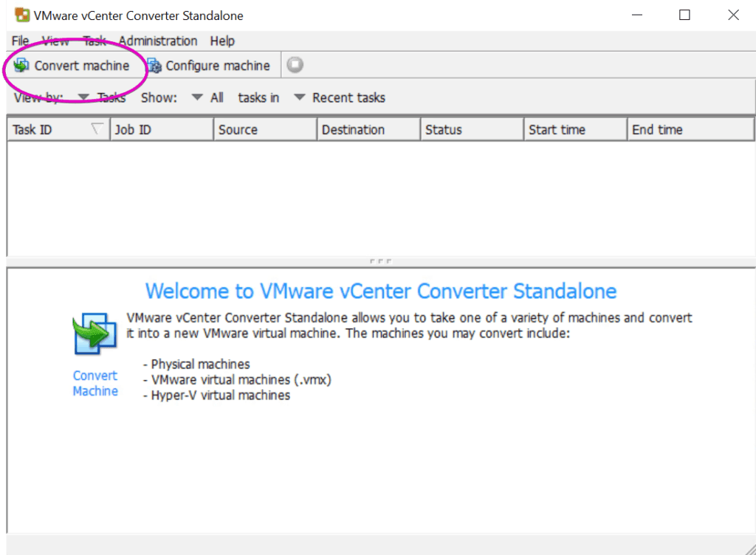Screen dimensions: 756x555
Task: Click the 'Show:' filter label
Action: pos(159,98)
